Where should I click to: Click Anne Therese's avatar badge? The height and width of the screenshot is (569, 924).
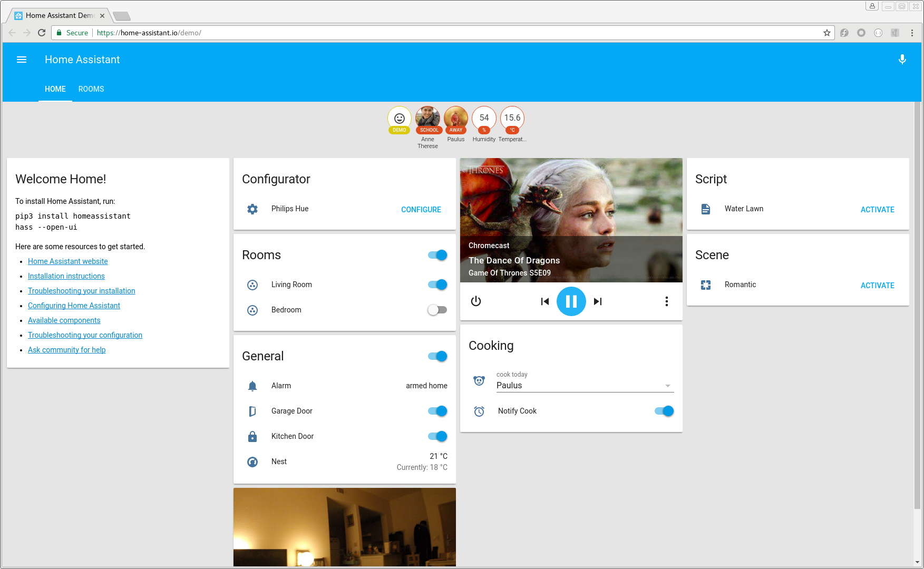[427, 119]
